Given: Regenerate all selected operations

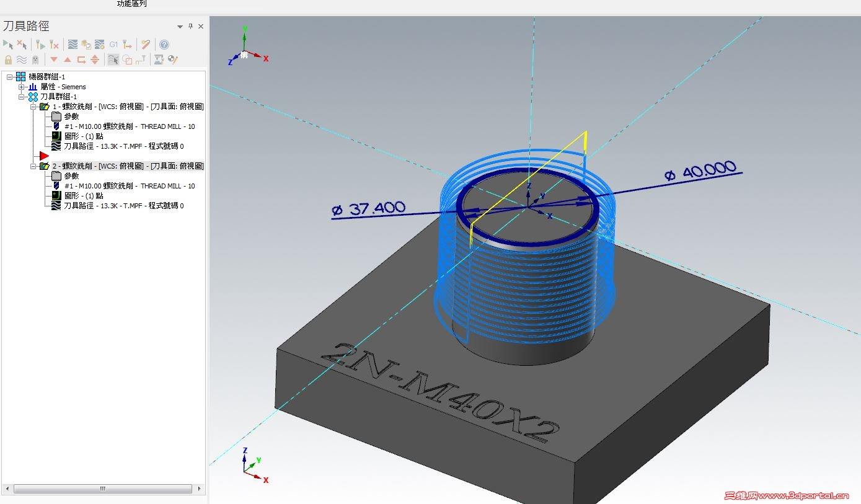Looking at the screenshot, I should (x=40, y=45).
